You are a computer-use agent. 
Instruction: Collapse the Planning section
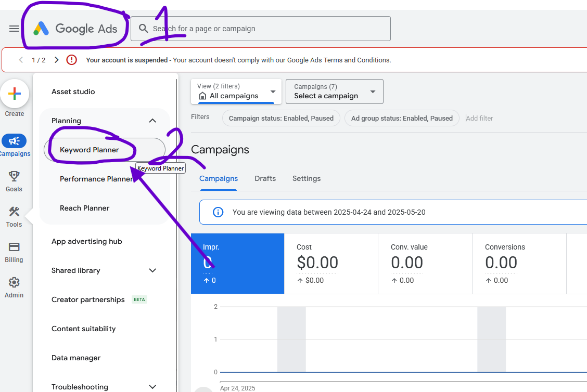pyautogui.click(x=152, y=120)
